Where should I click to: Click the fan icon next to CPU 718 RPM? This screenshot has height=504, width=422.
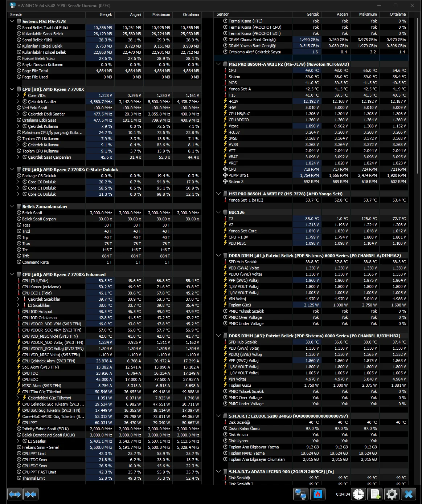tap(225, 169)
